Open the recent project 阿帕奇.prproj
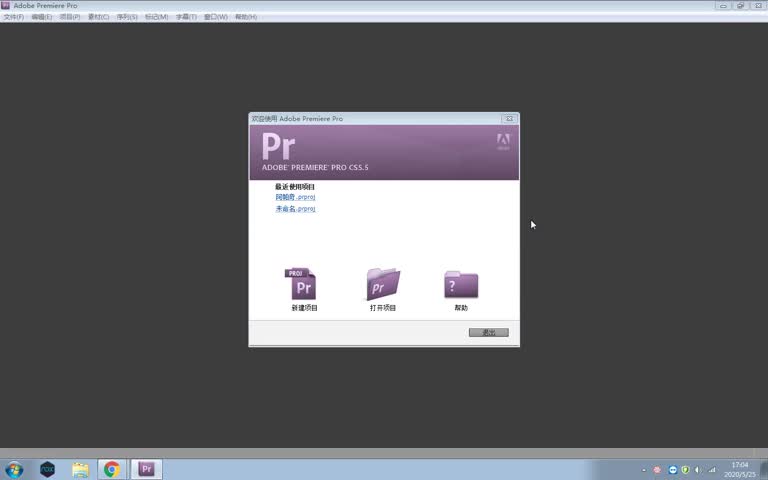The width and height of the screenshot is (768, 480). pos(295,197)
